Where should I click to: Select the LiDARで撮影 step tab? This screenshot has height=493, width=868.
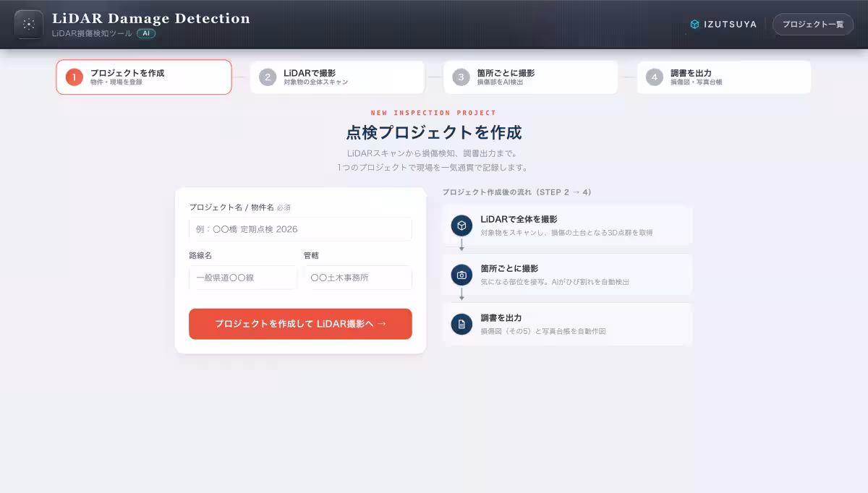click(337, 77)
